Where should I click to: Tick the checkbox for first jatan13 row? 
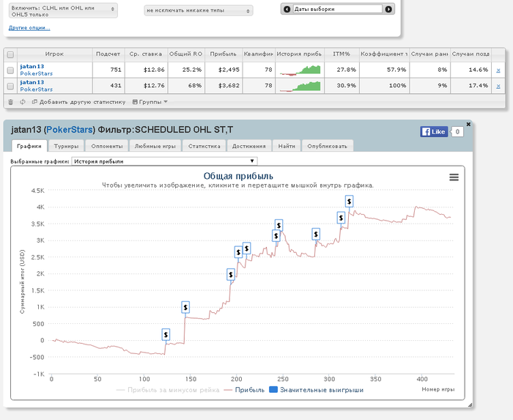point(10,70)
